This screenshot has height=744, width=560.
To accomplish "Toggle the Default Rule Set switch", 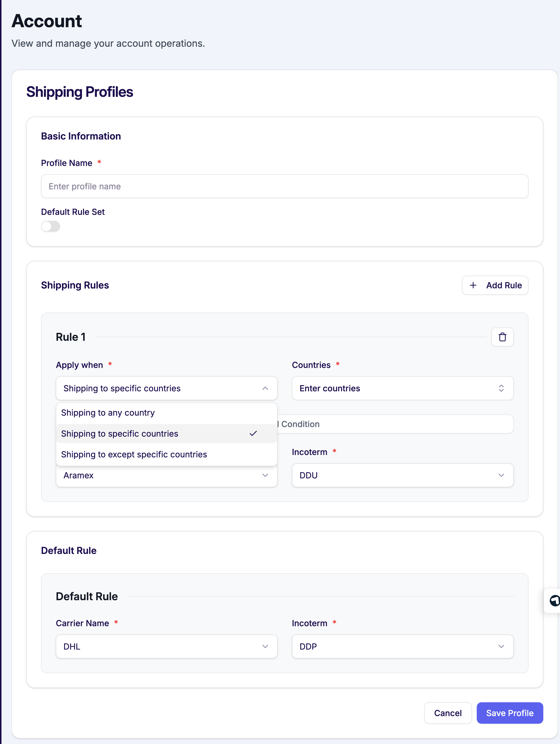I will pyautogui.click(x=51, y=226).
